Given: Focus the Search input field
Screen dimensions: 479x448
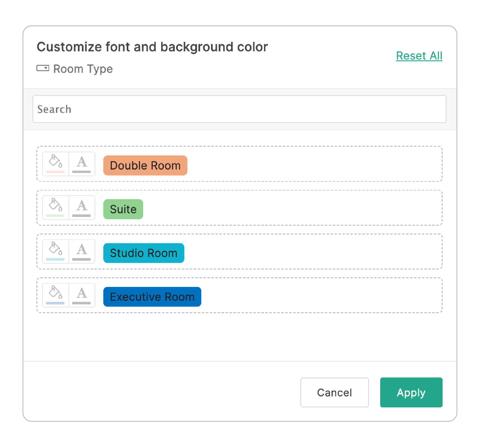Looking at the screenshot, I should pos(239,109).
